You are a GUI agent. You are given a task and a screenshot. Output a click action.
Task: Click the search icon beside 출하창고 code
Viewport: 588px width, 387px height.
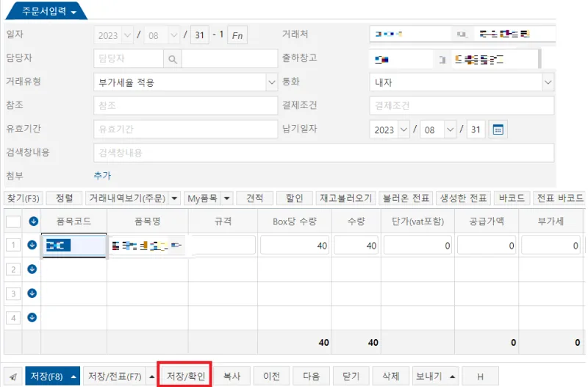pyautogui.click(x=442, y=60)
